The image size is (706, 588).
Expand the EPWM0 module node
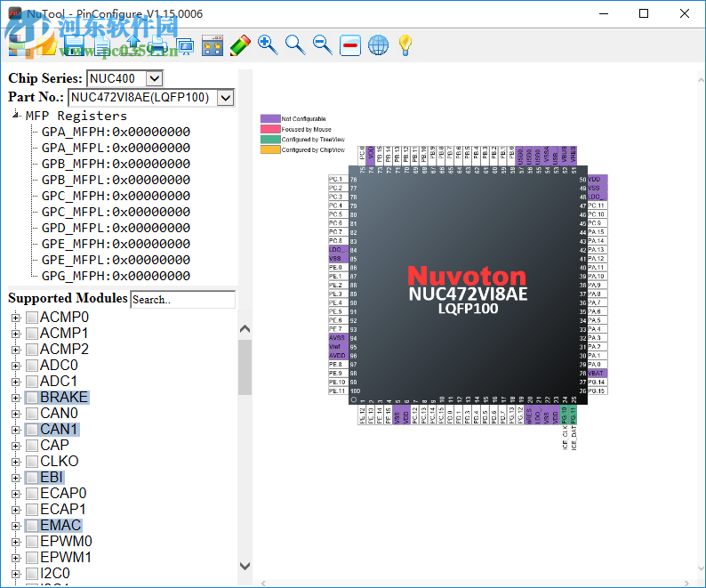point(16,542)
